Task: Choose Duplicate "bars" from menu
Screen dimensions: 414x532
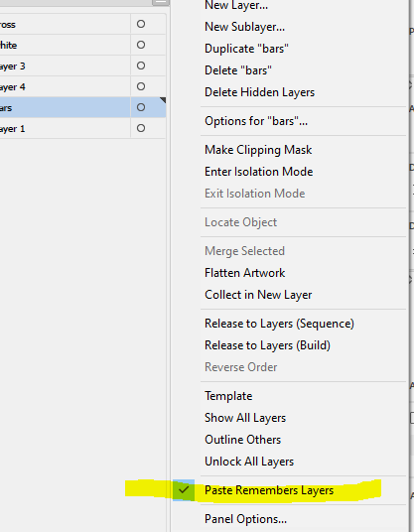Action: click(x=246, y=49)
